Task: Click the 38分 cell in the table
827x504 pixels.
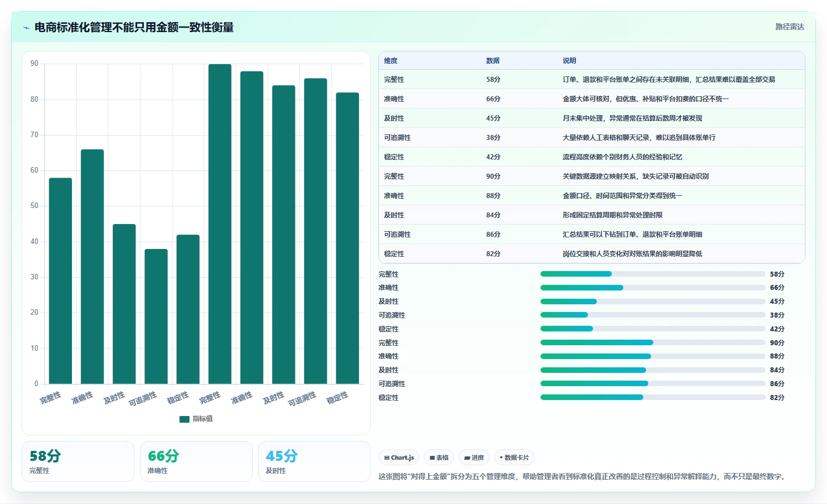Action: [x=493, y=138]
